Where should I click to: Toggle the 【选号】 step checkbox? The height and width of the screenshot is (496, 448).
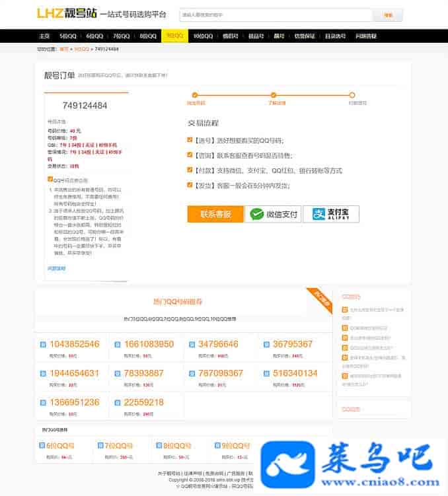coord(190,139)
